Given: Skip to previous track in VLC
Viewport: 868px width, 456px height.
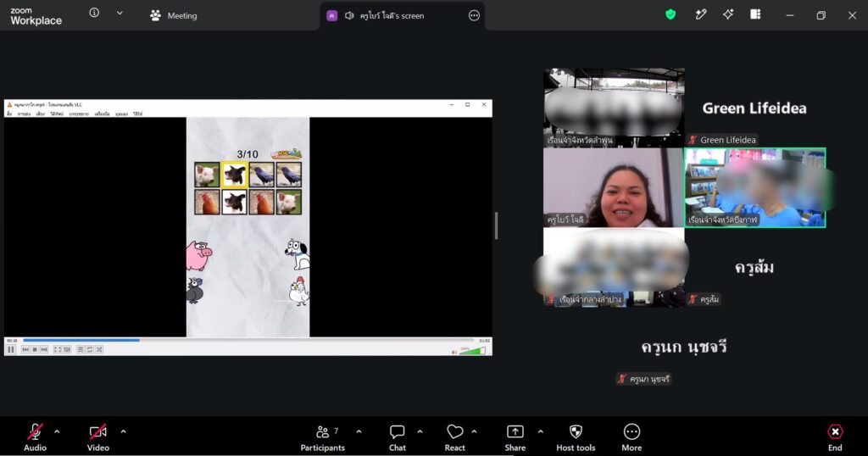Looking at the screenshot, I should coord(25,349).
